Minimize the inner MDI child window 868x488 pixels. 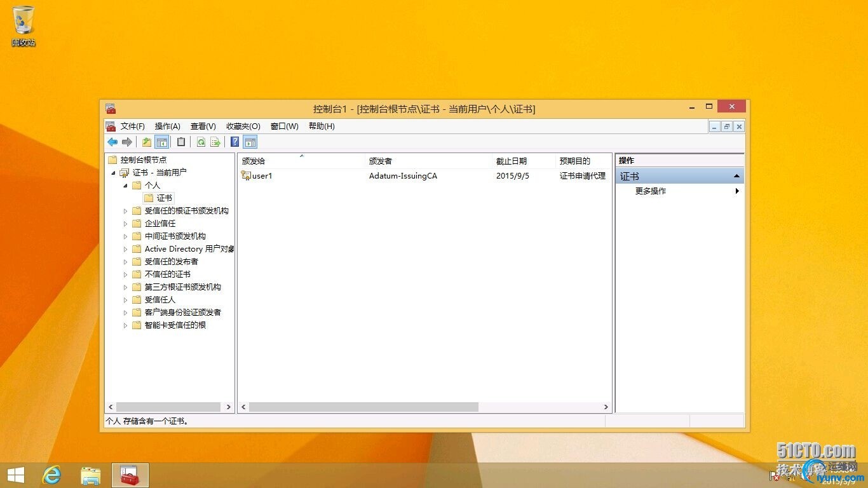tap(715, 126)
